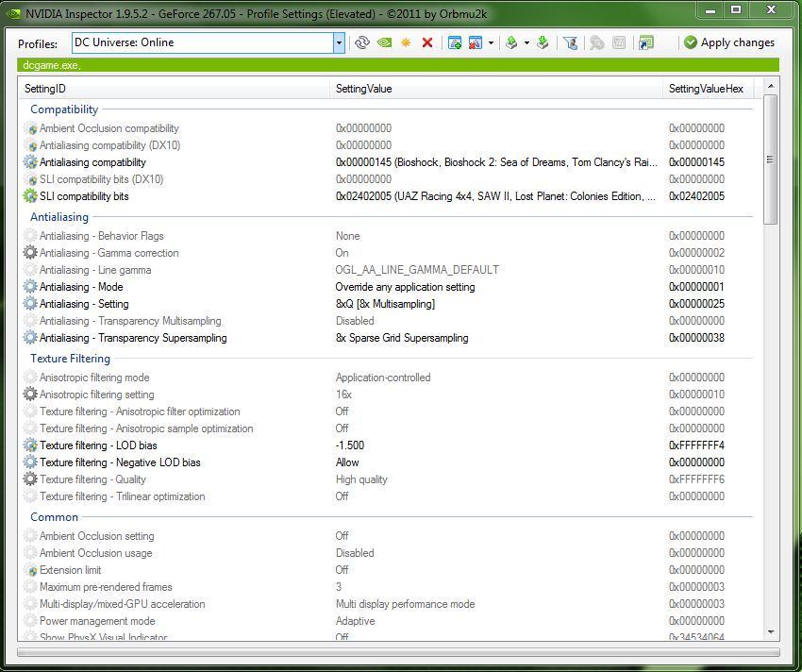This screenshot has width=802, height=672.
Task: Click the gear icon for Antialiasing - Gamma correction
Action: (31, 252)
